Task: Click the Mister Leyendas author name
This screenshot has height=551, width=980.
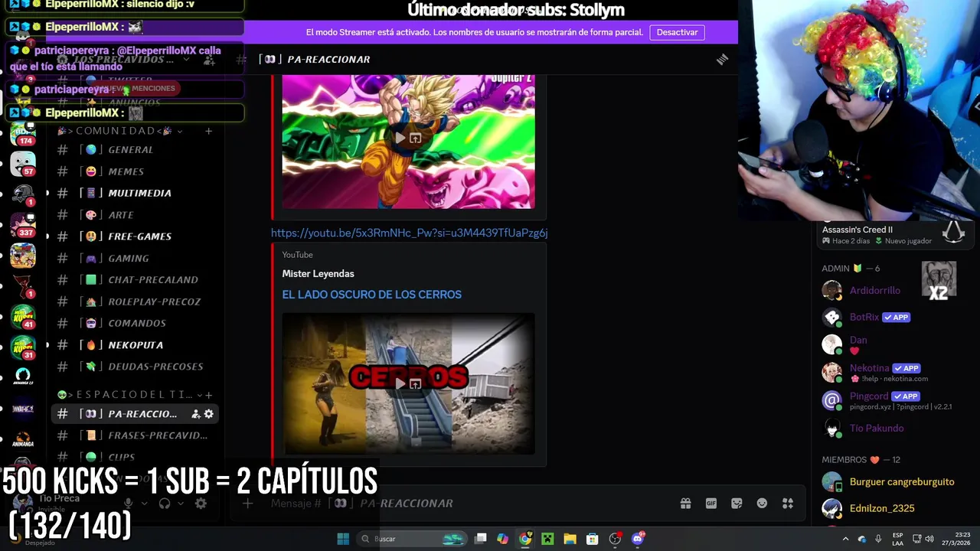Action: point(318,273)
